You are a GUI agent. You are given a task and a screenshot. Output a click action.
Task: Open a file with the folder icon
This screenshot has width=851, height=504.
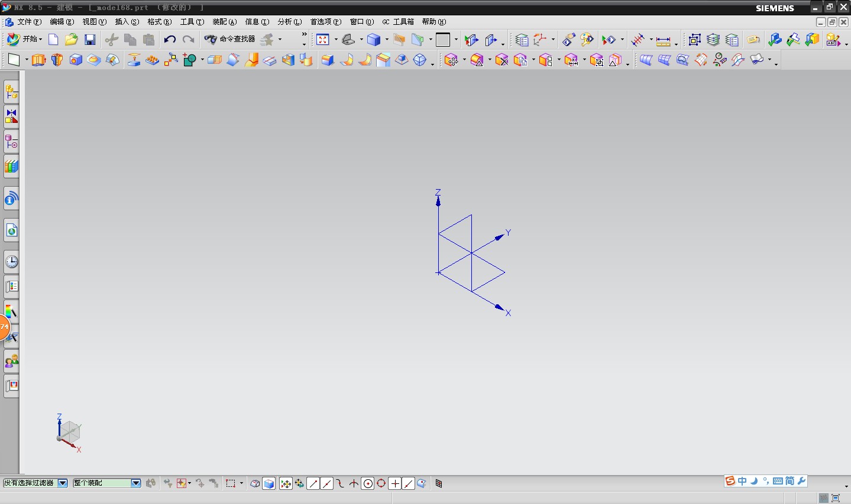tap(72, 40)
